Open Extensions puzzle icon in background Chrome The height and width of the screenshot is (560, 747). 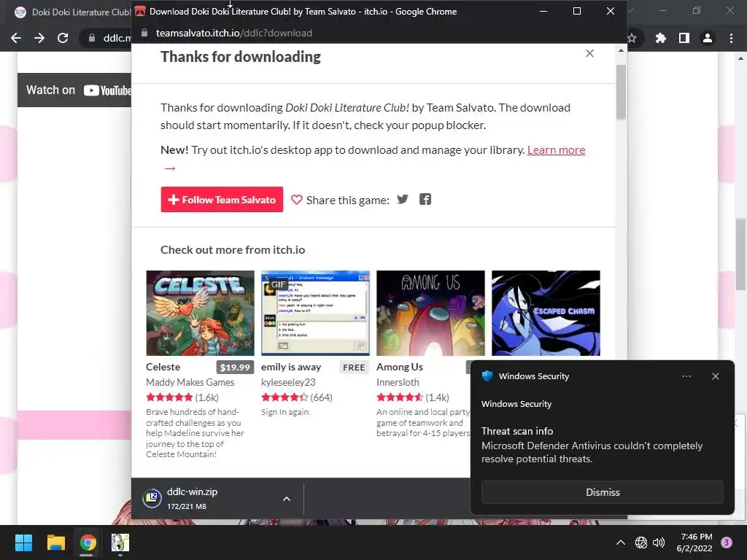(x=660, y=38)
